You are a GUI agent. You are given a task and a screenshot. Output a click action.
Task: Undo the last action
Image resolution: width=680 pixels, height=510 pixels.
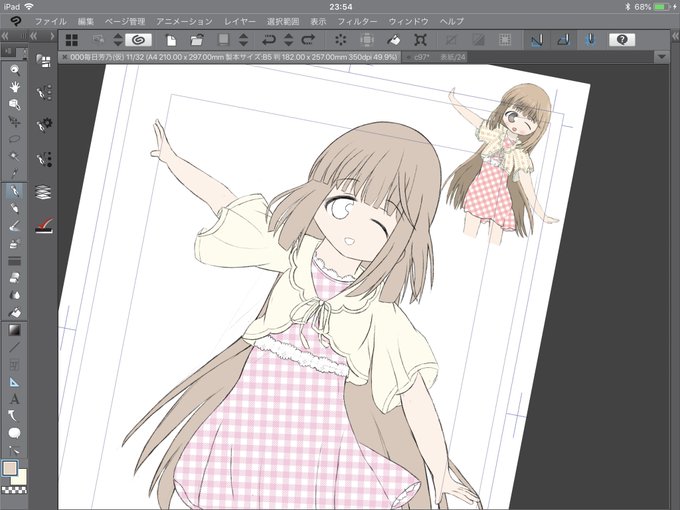[x=269, y=40]
